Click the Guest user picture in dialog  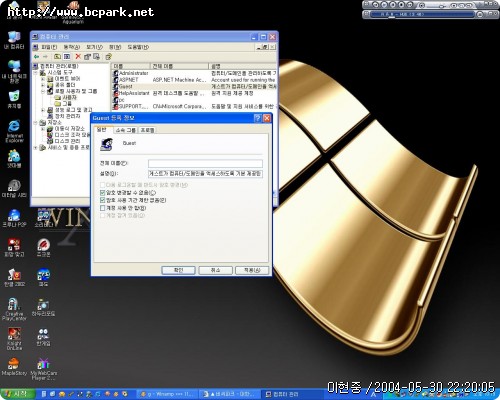pos(107,144)
